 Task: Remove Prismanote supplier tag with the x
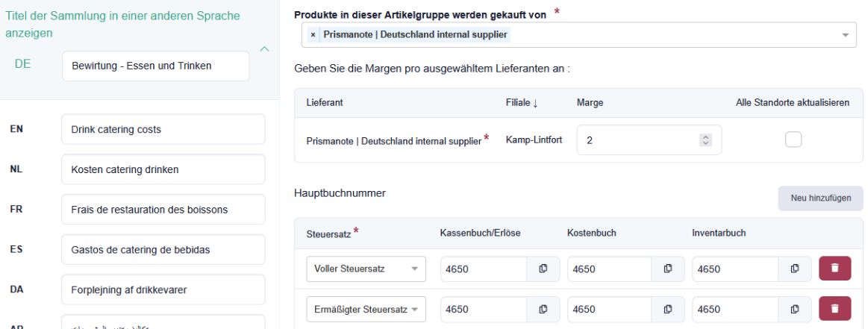pyautogui.click(x=313, y=34)
